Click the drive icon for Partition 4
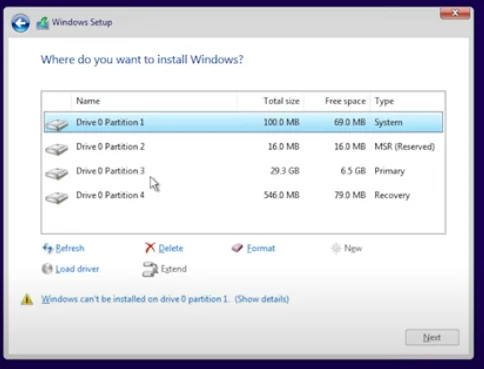 (x=57, y=197)
